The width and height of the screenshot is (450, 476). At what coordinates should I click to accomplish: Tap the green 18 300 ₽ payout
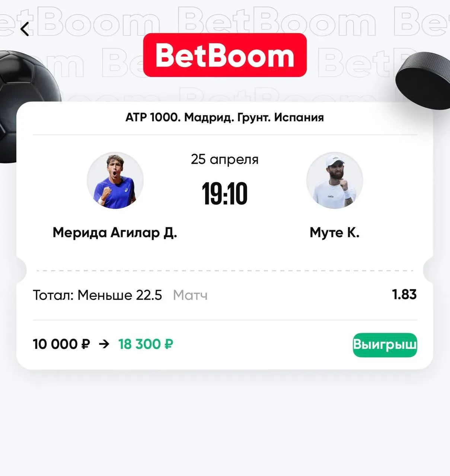click(x=146, y=344)
